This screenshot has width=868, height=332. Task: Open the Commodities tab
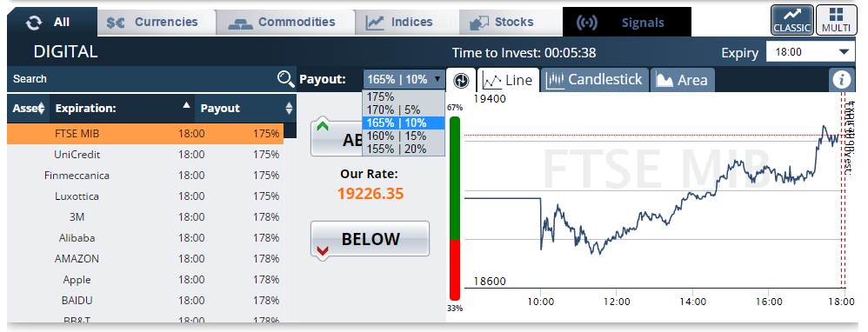click(x=285, y=22)
